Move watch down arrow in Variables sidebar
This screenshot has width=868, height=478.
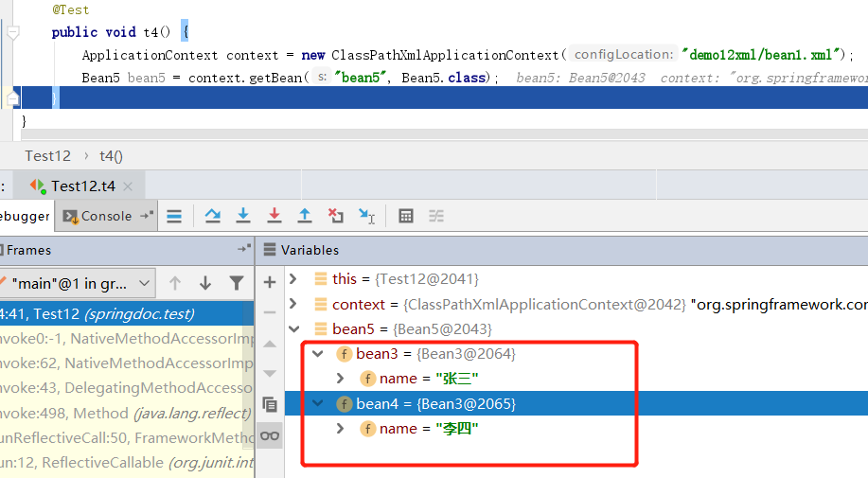coord(270,374)
